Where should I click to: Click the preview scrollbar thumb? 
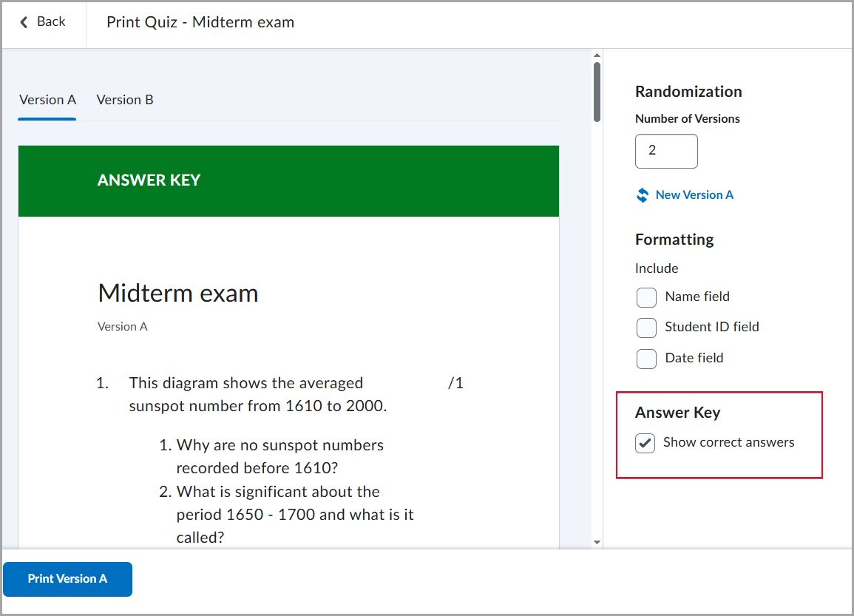[x=597, y=89]
